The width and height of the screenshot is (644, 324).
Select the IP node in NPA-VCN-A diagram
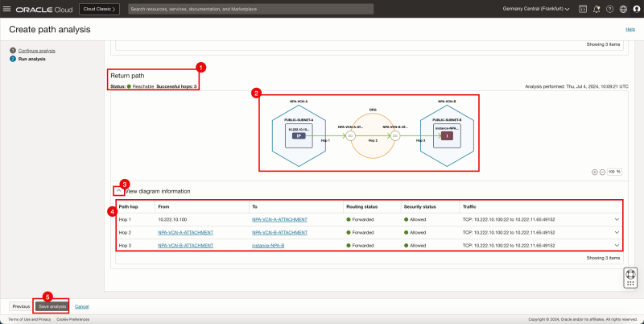click(x=299, y=137)
